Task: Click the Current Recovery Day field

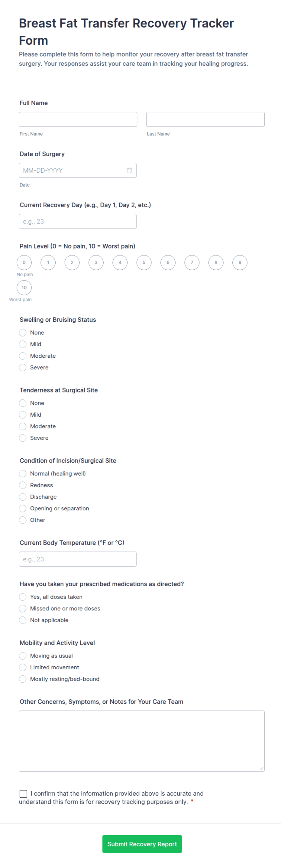Action: 77,221
